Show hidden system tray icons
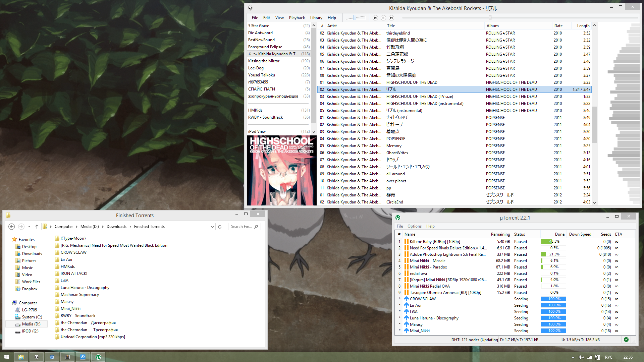 [x=573, y=357]
